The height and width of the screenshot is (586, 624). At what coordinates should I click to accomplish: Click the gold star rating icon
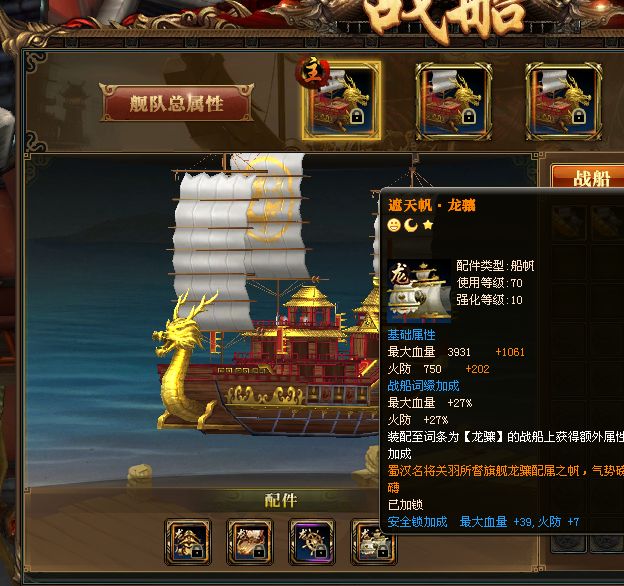pos(428,225)
